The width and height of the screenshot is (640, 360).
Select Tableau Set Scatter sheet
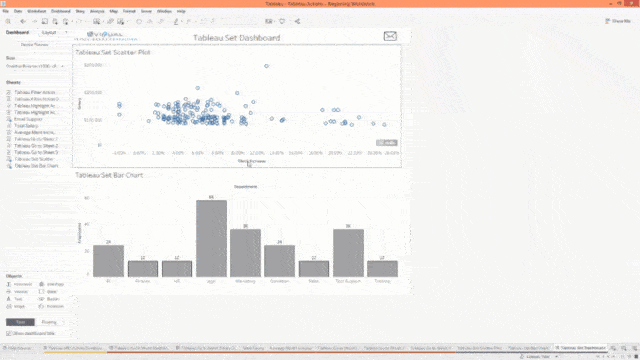click(x=34, y=159)
